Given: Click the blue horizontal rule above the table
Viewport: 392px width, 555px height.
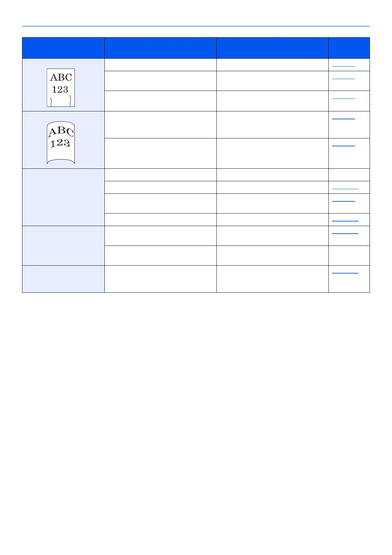Looking at the screenshot, I should (x=196, y=26).
